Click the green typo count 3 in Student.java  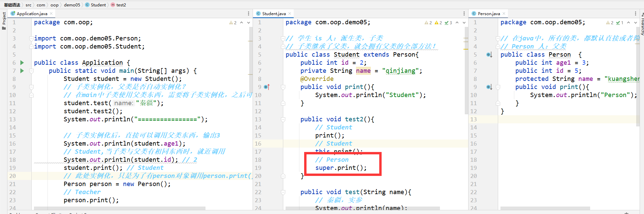448,23
